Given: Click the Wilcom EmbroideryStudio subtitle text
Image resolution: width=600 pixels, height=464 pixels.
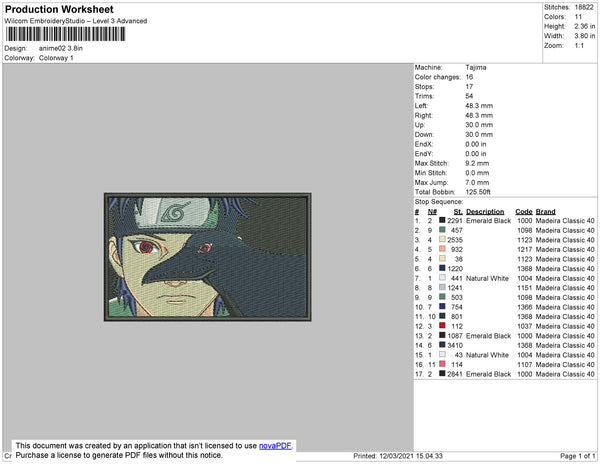Looking at the screenshot, I should 76,21.
